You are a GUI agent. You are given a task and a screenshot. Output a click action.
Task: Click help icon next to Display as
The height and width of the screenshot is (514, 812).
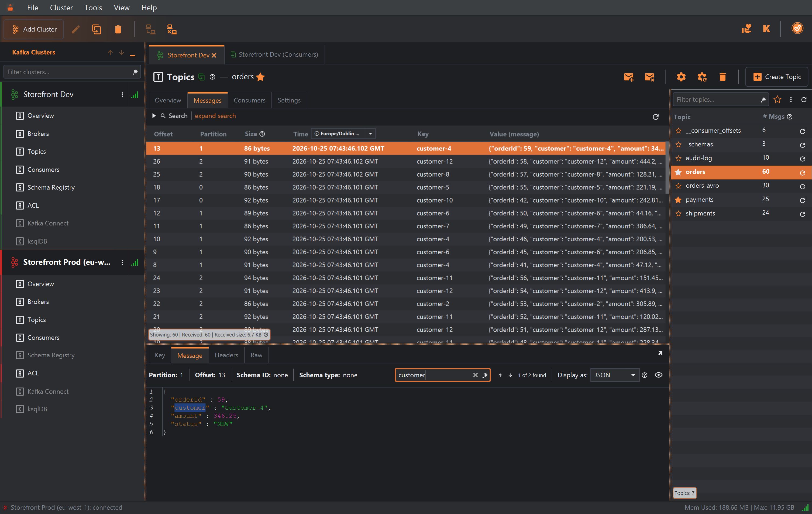[x=644, y=375]
